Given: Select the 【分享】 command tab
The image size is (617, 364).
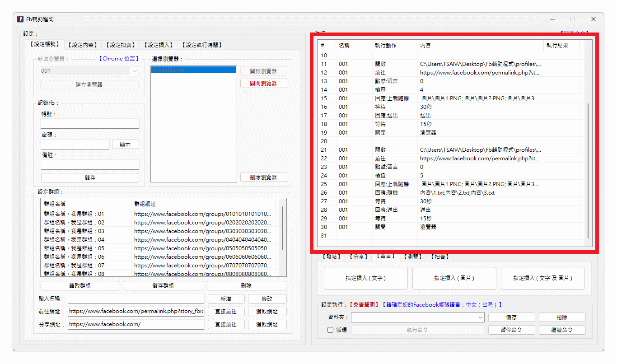Looking at the screenshot, I should [359, 257].
